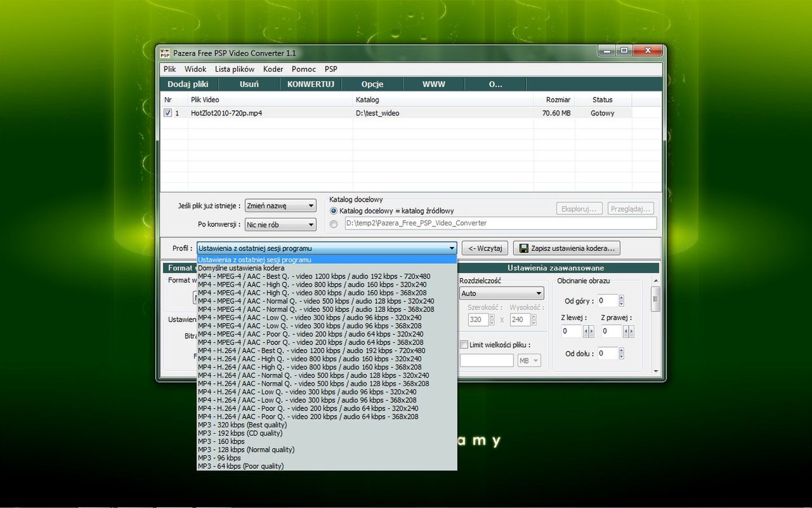Click the <- Wczytaj button
This screenshot has width=812, height=508.
tap(485, 248)
